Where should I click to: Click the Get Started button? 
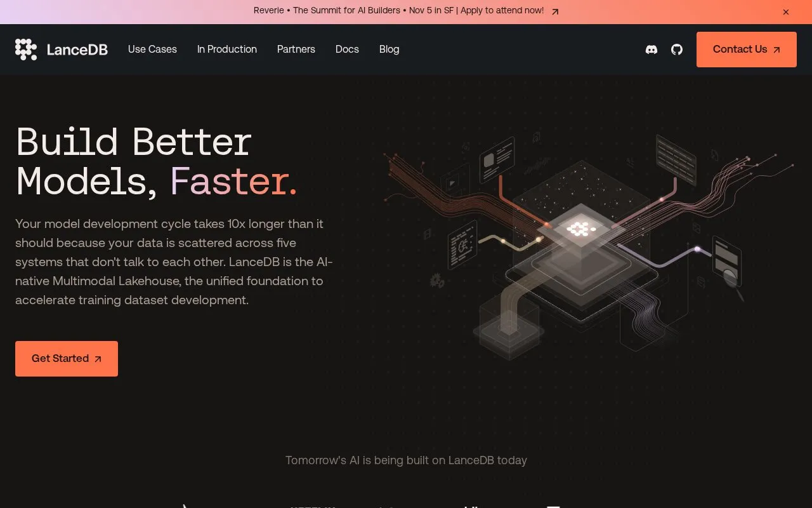[x=67, y=359]
